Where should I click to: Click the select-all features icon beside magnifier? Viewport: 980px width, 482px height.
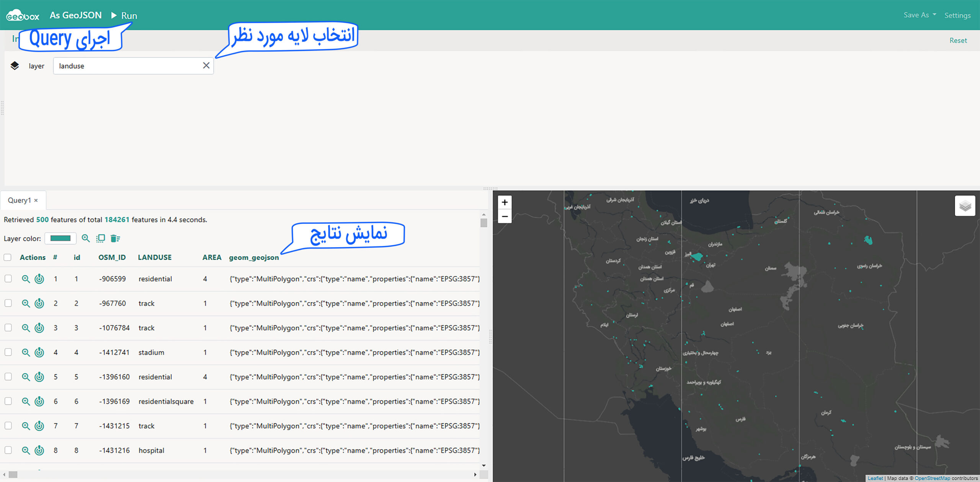click(100, 238)
